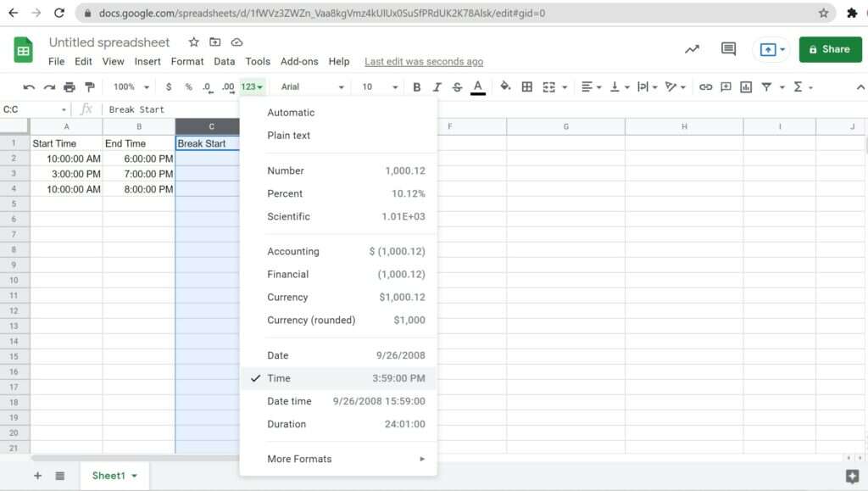The width and height of the screenshot is (868, 491).
Task: Open the 'Last edit was seconds ago' link
Action: pyautogui.click(x=424, y=61)
